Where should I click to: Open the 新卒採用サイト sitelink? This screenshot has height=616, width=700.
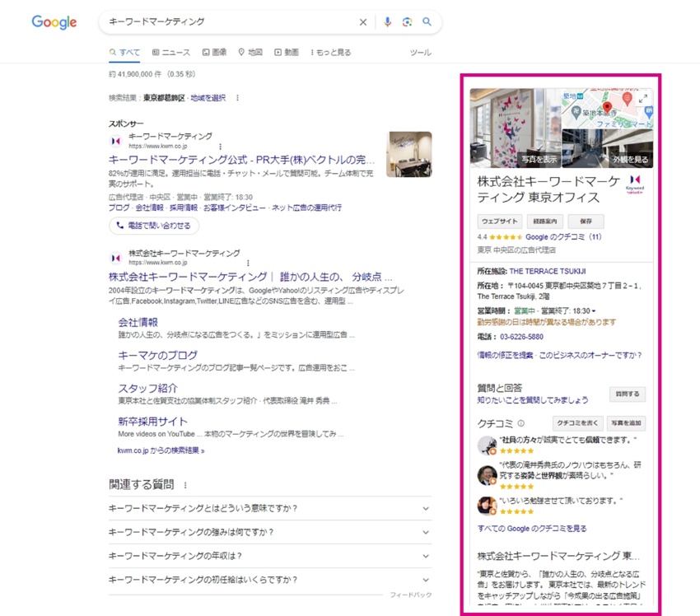pyautogui.click(x=152, y=422)
